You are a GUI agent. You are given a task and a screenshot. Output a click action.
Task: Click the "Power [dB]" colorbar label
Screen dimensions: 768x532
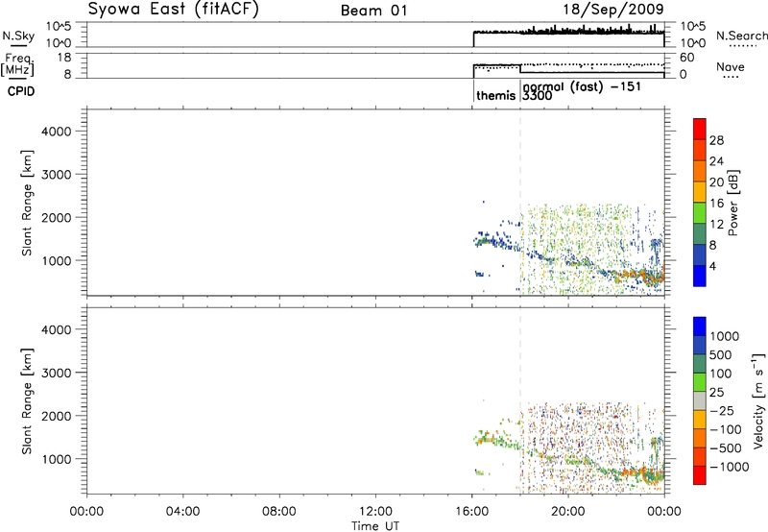tap(733, 203)
